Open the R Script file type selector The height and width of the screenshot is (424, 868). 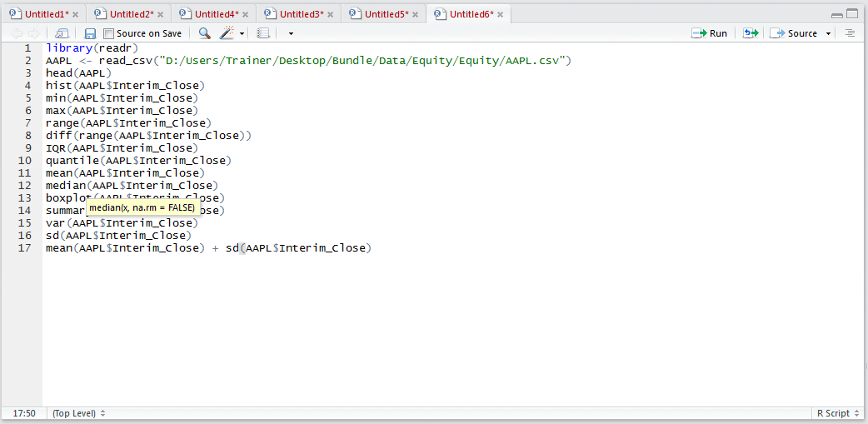point(837,413)
